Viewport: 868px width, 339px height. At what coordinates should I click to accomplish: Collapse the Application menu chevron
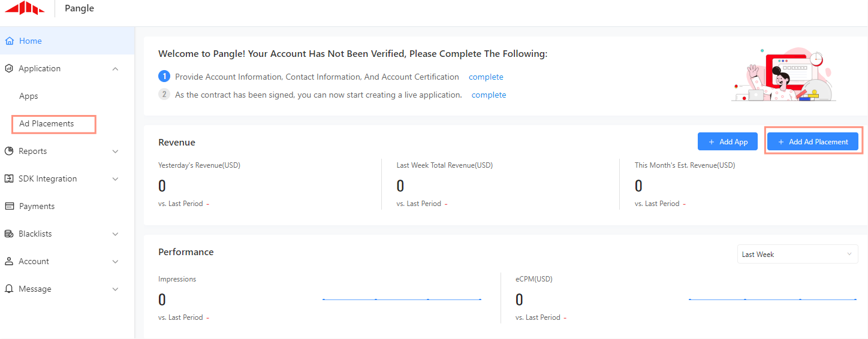click(x=116, y=69)
